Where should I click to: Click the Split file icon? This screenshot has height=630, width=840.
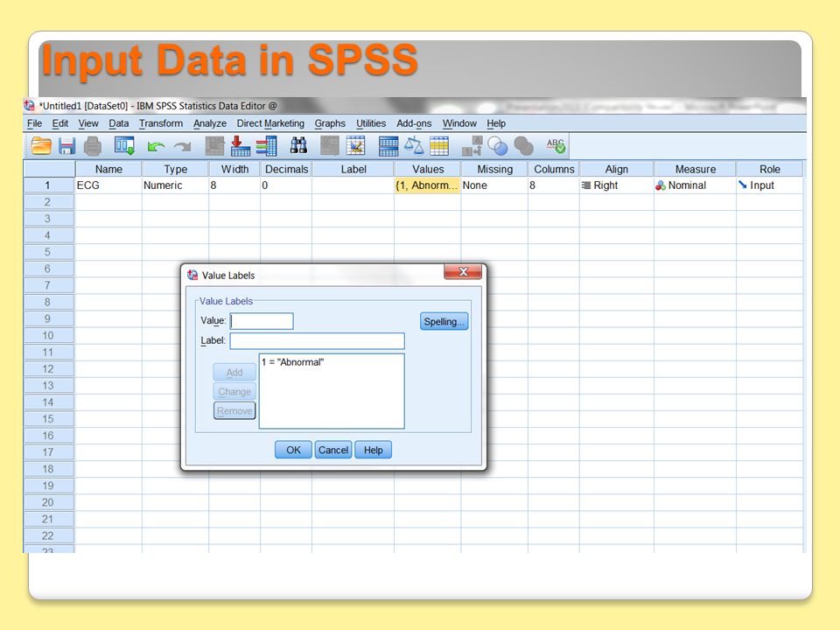pyautogui.click(x=388, y=146)
